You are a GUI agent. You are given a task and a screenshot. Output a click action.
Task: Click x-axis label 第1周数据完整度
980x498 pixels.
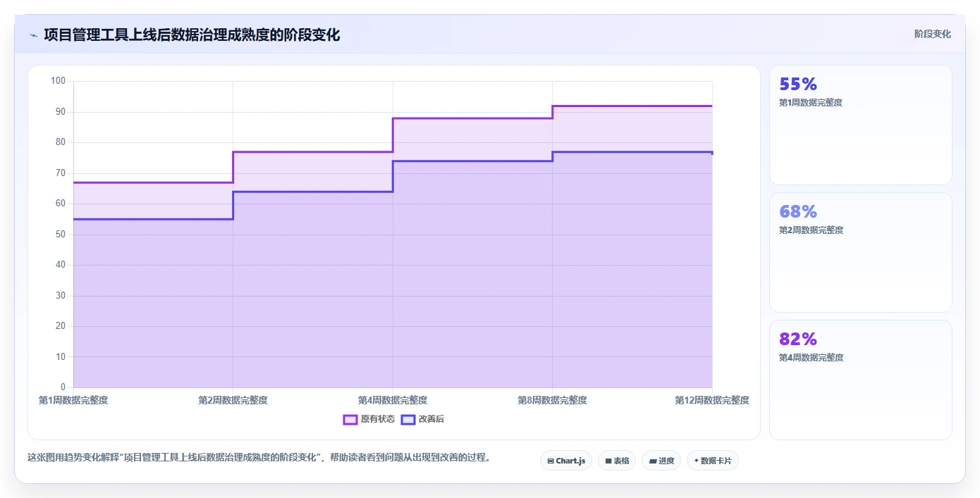(73, 400)
